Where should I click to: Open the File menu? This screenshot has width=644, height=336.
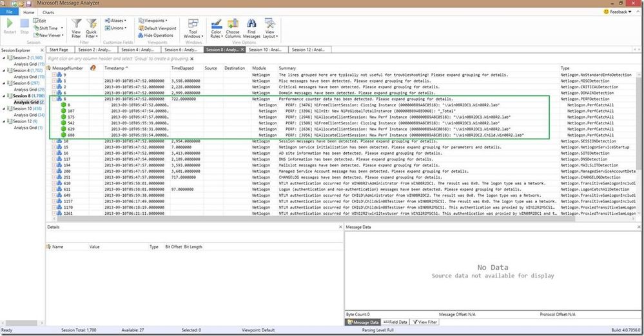[x=9, y=12]
